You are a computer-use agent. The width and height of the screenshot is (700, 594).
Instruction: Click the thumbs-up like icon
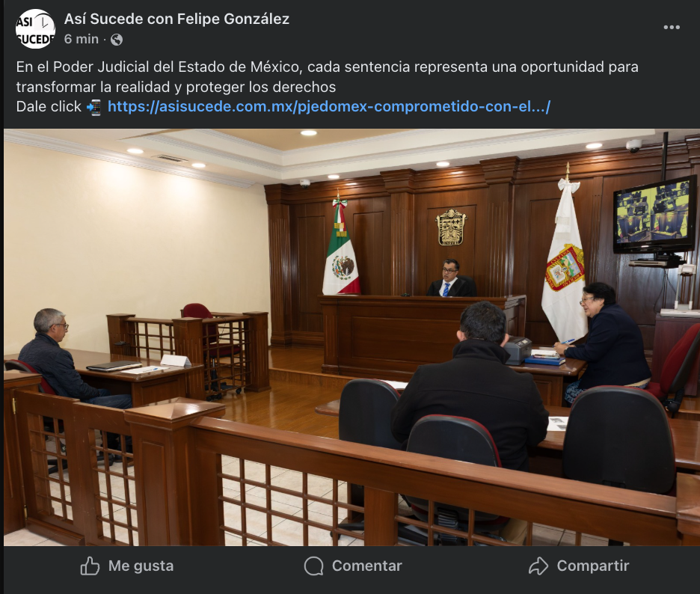(x=90, y=566)
